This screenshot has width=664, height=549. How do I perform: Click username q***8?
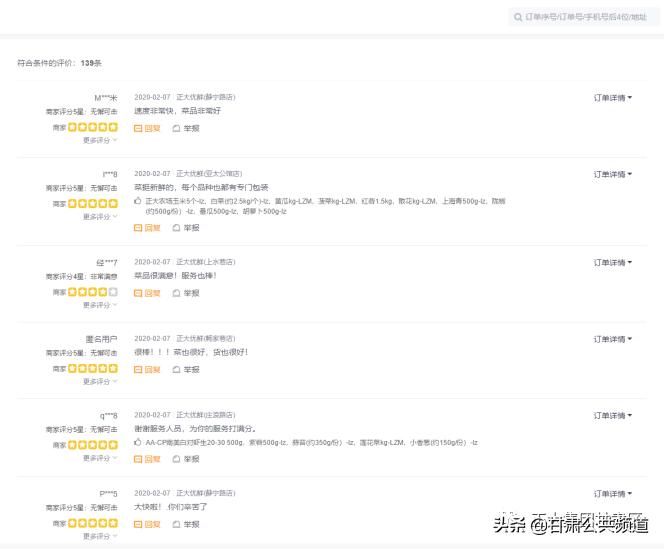tap(109, 416)
